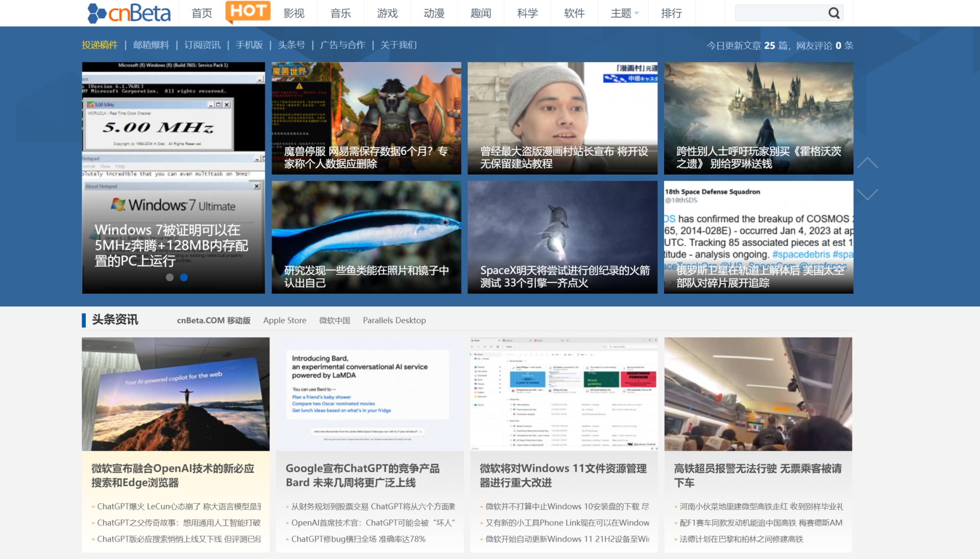Open the orange HOT badge
980x559 pixels.
click(248, 11)
